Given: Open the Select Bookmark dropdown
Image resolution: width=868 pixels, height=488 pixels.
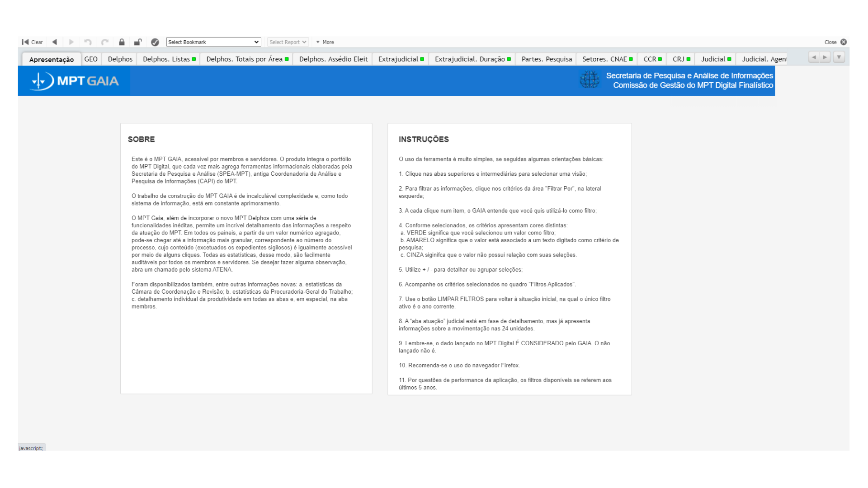Looking at the screenshot, I should coord(213,42).
